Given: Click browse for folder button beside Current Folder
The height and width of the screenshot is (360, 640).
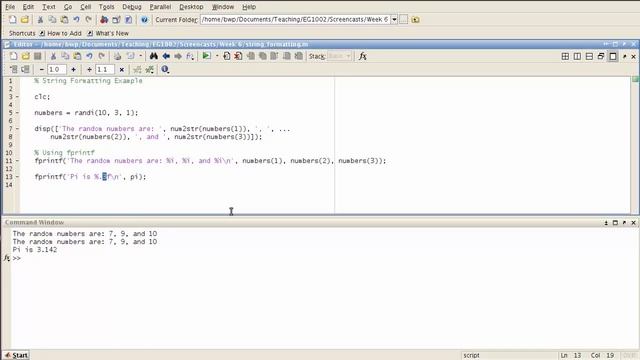Looking at the screenshot, I should click(403, 19).
